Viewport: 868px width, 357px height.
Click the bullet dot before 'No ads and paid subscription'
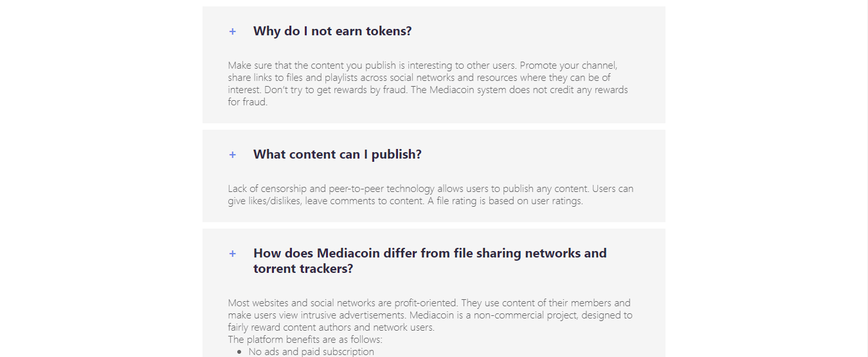click(240, 352)
